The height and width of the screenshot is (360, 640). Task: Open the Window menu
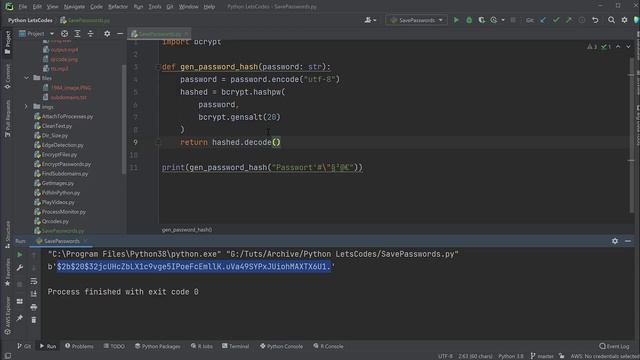click(x=189, y=7)
